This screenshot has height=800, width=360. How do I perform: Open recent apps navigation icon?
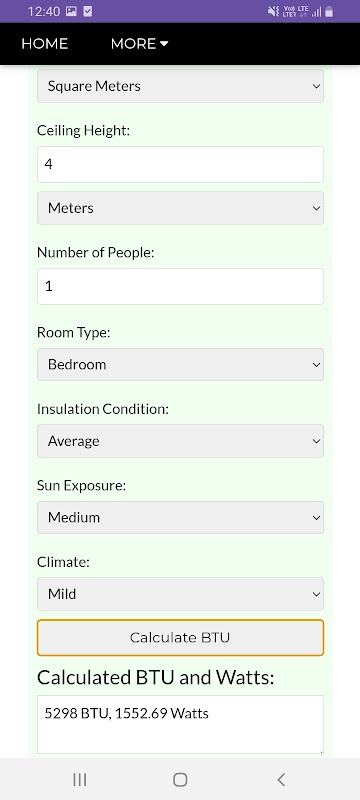pyautogui.click(x=80, y=779)
